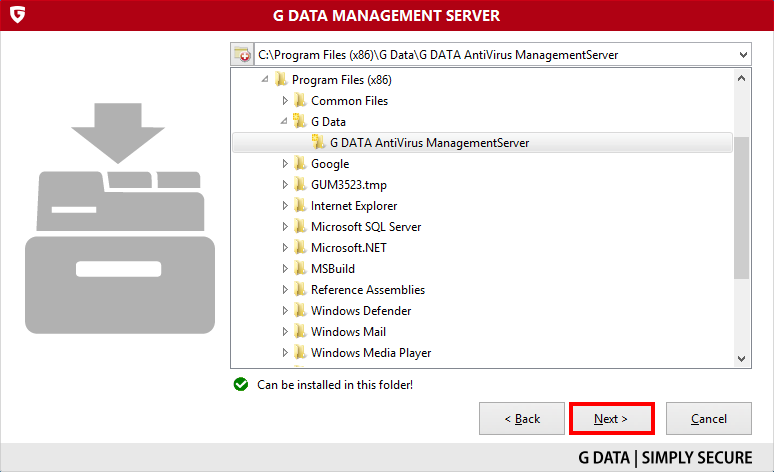Screen dimensions: 774x472
Task: Open the installation path dropdown arrow
Action: click(x=743, y=55)
